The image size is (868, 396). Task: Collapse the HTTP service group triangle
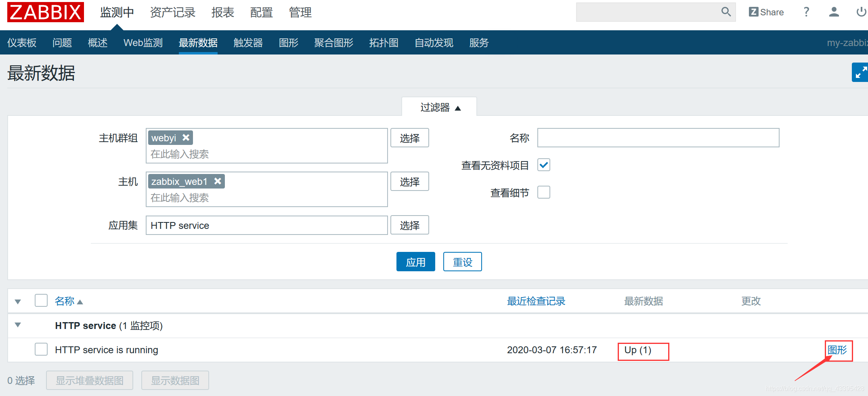coord(18,325)
